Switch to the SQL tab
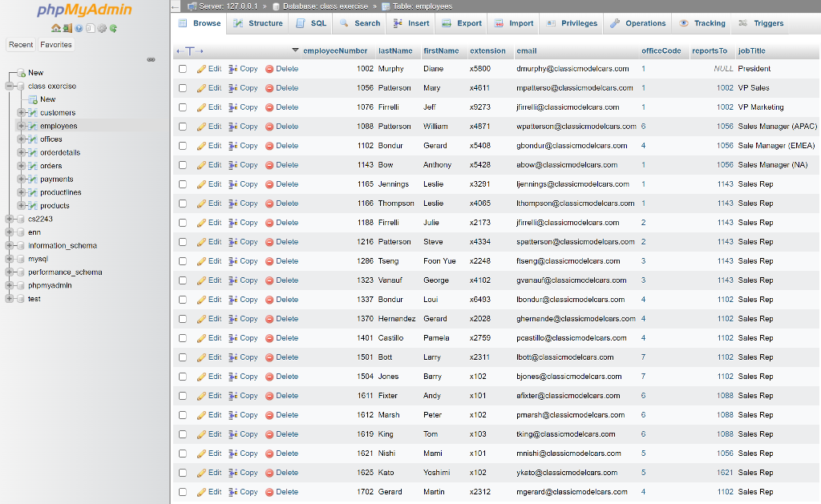The height and width of the screenshot is (504, 821). (311, 23)
